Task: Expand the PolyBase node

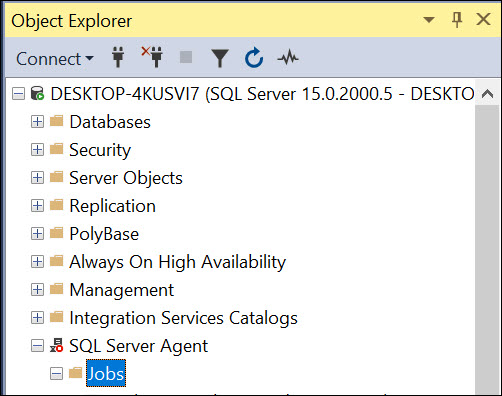Action: [x=37, y=234]
